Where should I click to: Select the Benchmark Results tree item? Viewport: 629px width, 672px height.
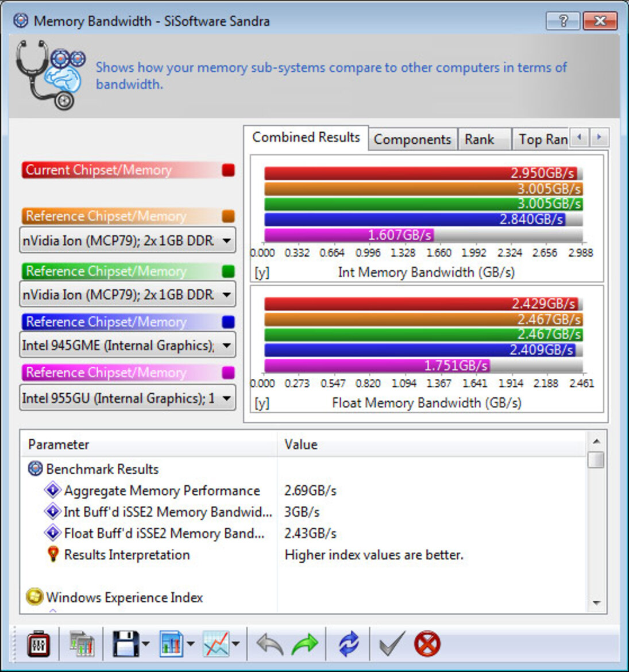click(102, 469)
